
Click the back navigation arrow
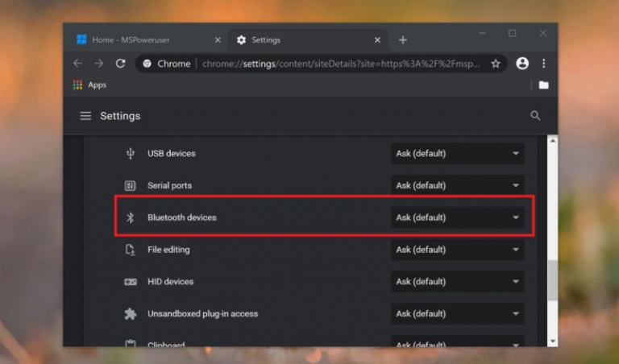tap(77, 64)
